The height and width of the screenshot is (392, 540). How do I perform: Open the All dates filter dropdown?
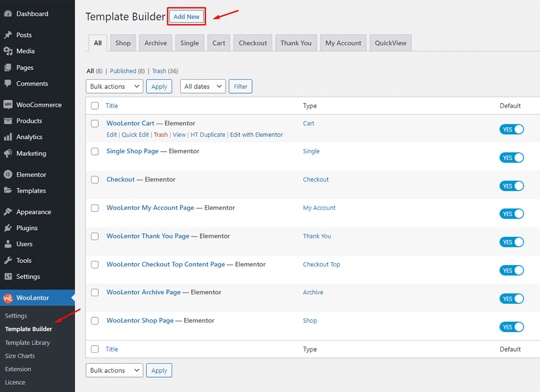click(203, 86)
